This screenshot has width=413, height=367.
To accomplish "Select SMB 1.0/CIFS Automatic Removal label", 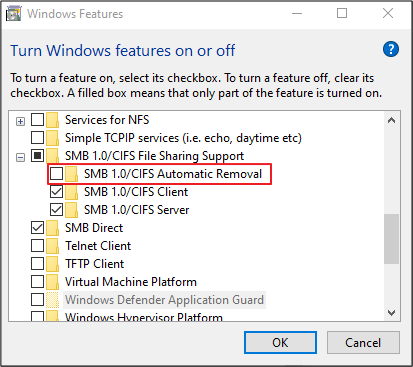I will (173, 174).
